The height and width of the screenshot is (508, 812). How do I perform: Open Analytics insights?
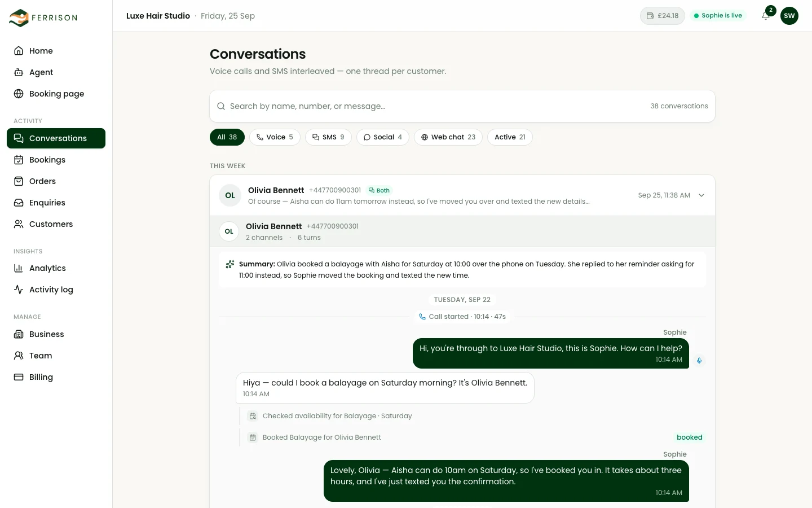pos(56,268)
